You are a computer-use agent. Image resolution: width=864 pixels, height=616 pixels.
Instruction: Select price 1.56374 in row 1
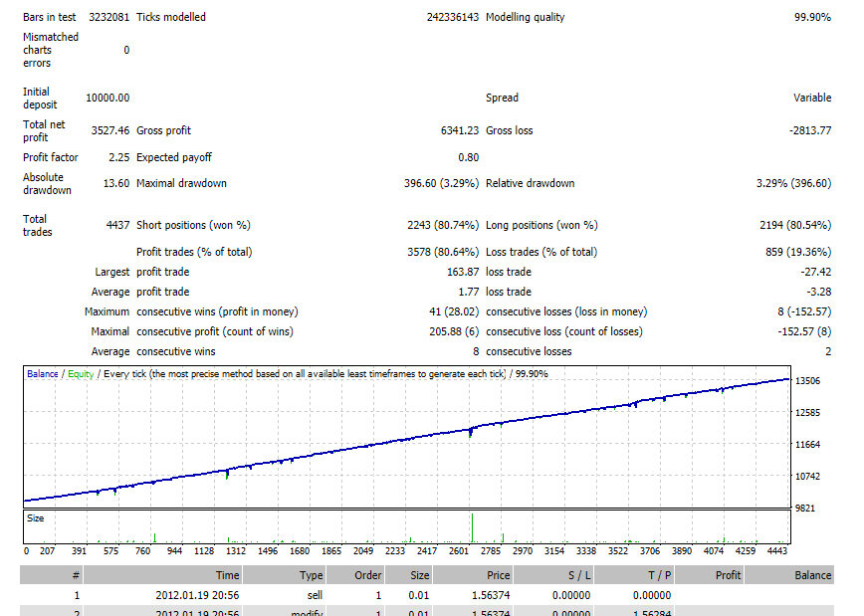(x=491, y=596)
